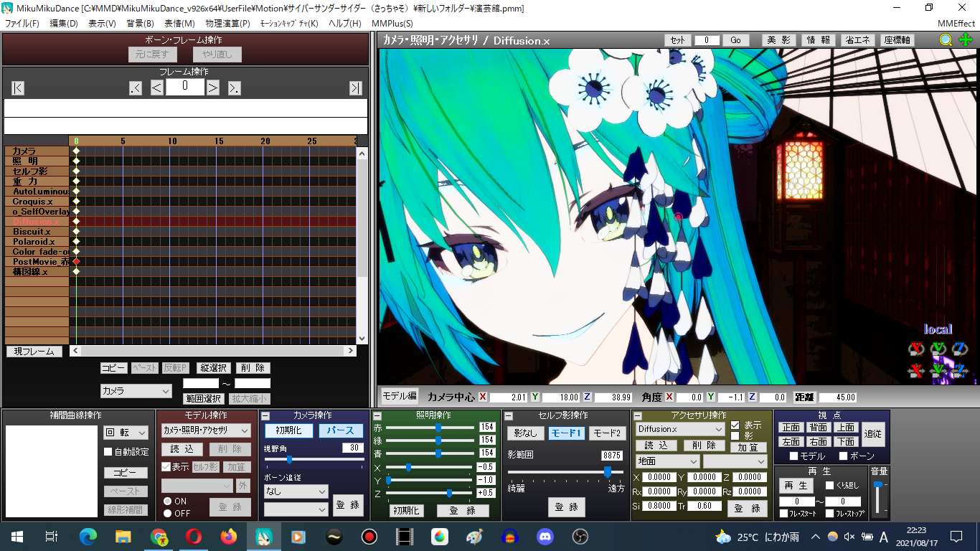
Task: Open the ボーン追従 なし dropdown
Action: 296,491
